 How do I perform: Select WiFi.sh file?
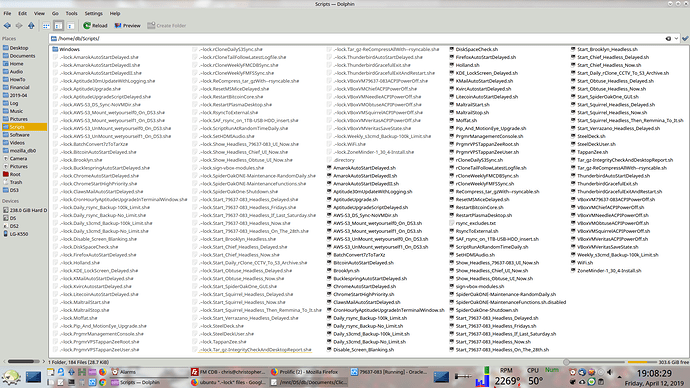pos(581,263)
